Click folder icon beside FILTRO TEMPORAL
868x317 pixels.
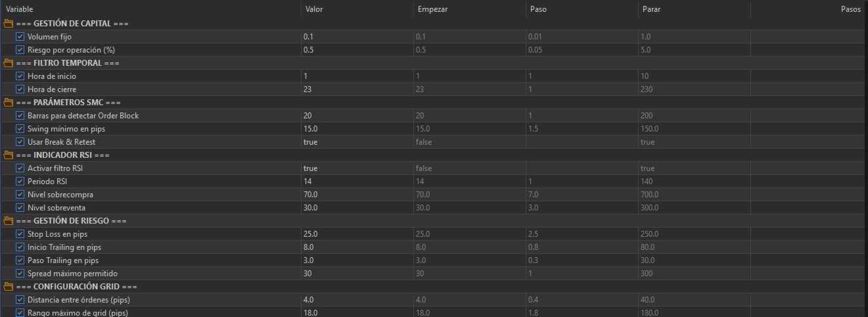9,63
